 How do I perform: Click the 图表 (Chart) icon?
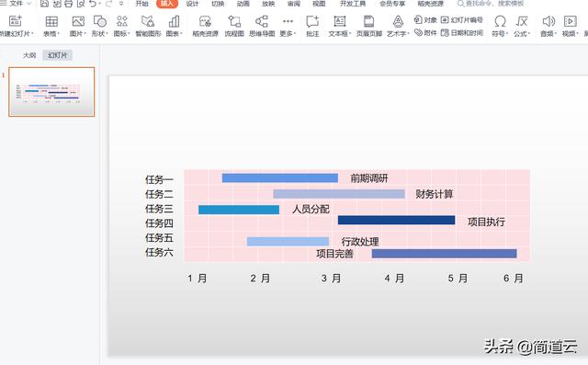[x=174, y=21]
